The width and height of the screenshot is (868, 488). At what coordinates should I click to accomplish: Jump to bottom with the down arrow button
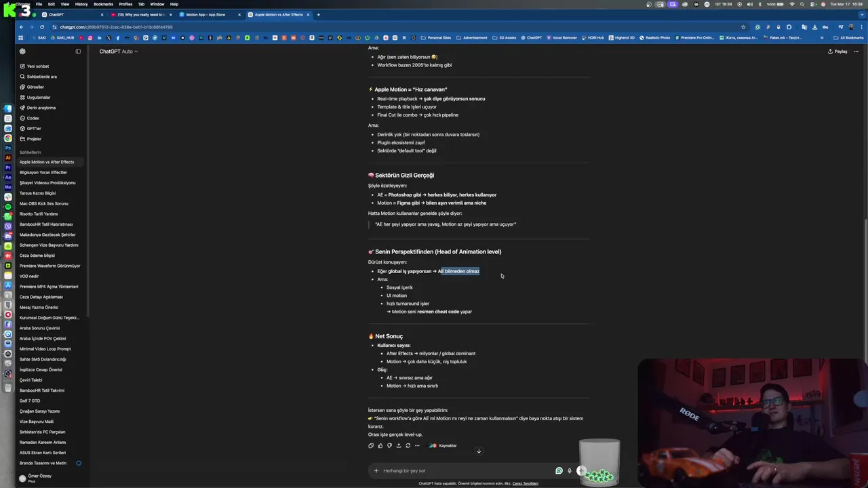point(479,451)
